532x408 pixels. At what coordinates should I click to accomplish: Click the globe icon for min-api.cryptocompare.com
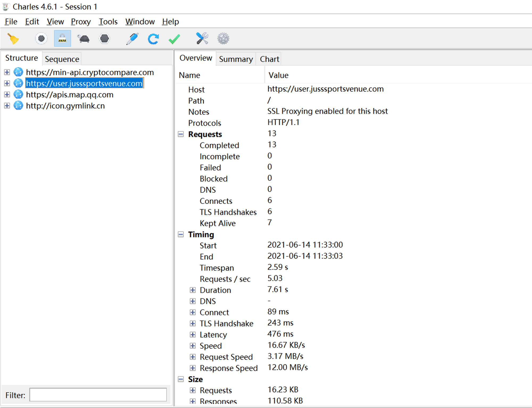(18, 72)
